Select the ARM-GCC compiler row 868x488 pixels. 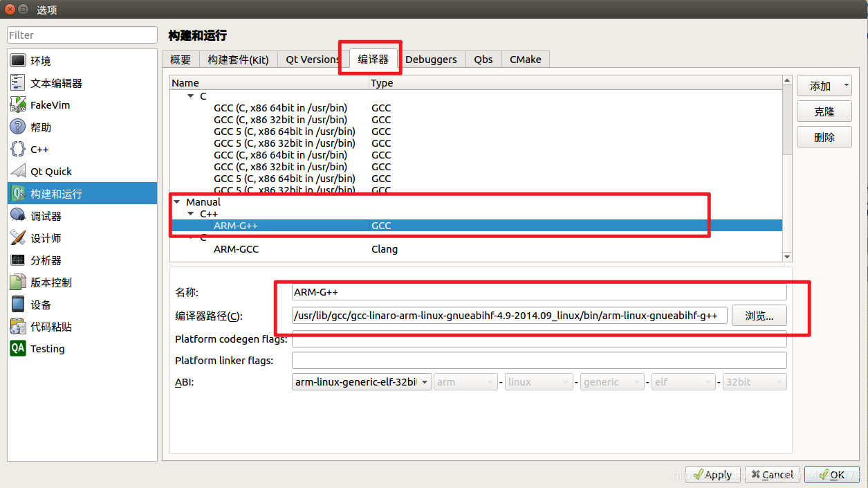pyautogui.click(x=476, y=249)
